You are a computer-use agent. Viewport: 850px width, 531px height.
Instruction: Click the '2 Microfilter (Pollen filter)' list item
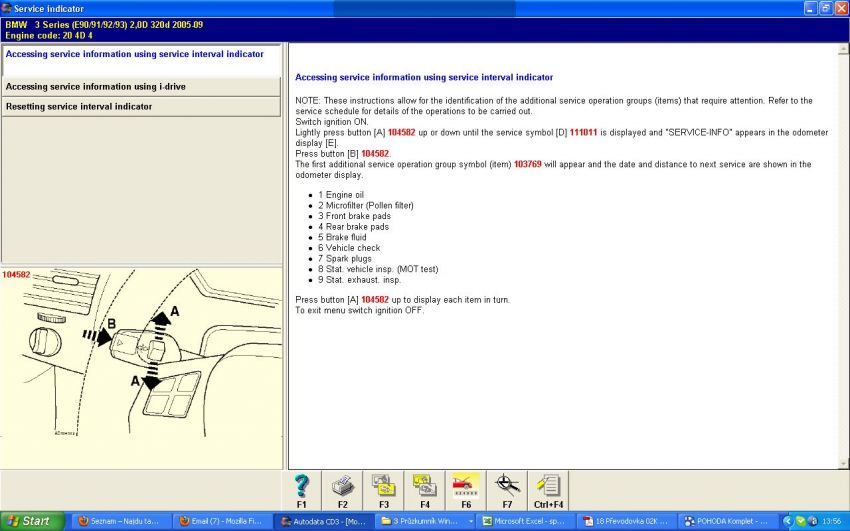coord(366,205)
